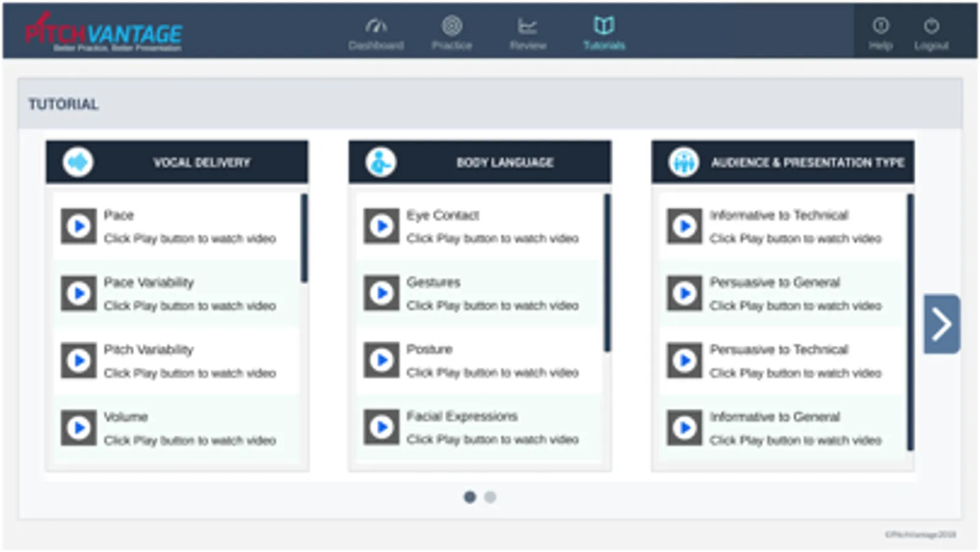
Task: Play the Eye Contact video
Action: pyautogui.click(x=381, y=226)
